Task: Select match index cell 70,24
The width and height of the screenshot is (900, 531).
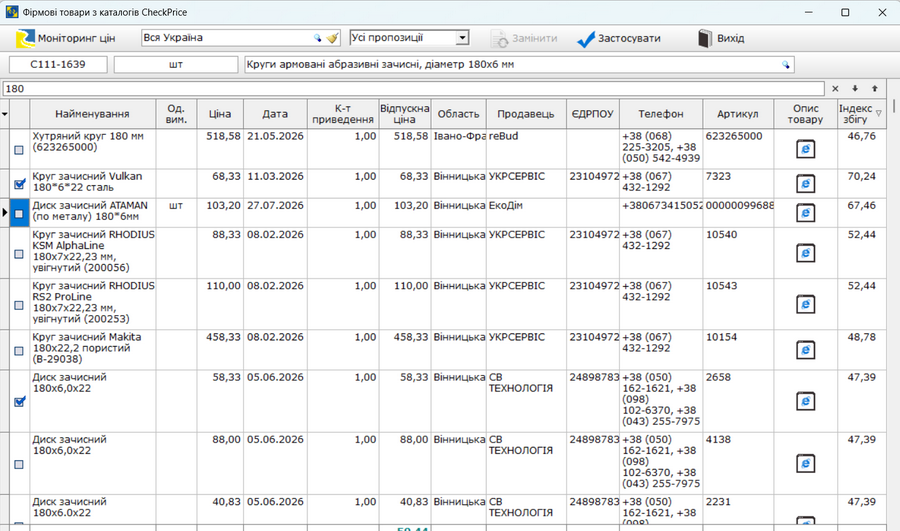Action: coord(861,183)
